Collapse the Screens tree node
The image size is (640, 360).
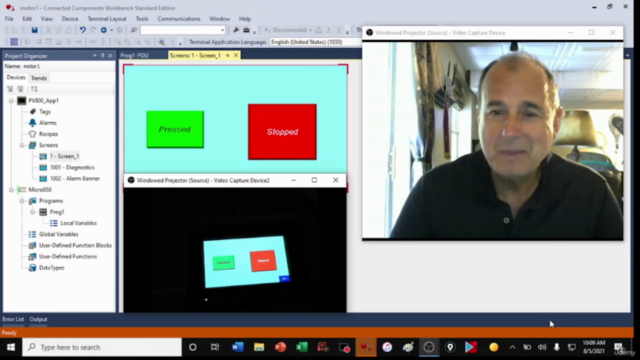point(22,145)
